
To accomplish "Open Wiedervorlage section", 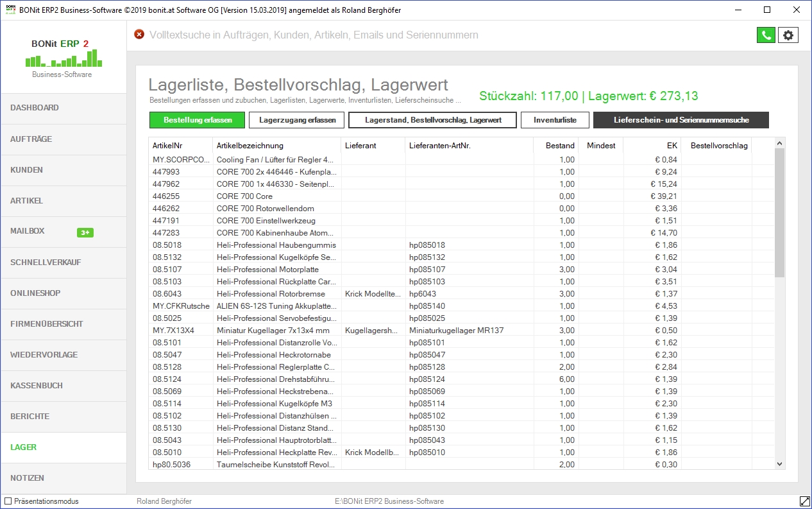I will 63,355.
